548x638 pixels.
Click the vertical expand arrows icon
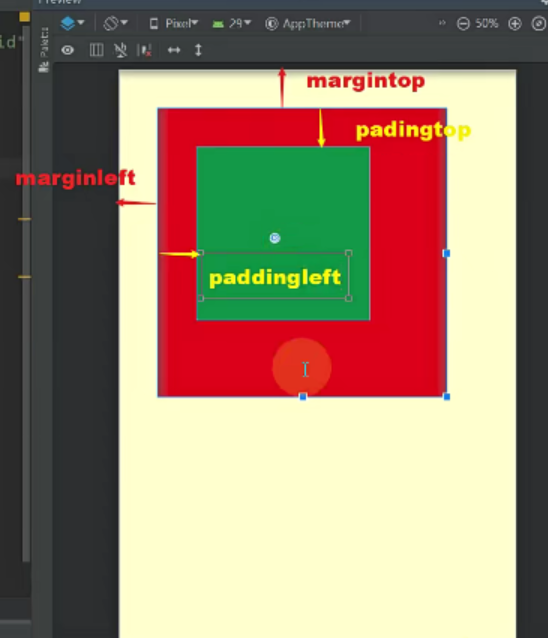point(198,50)
